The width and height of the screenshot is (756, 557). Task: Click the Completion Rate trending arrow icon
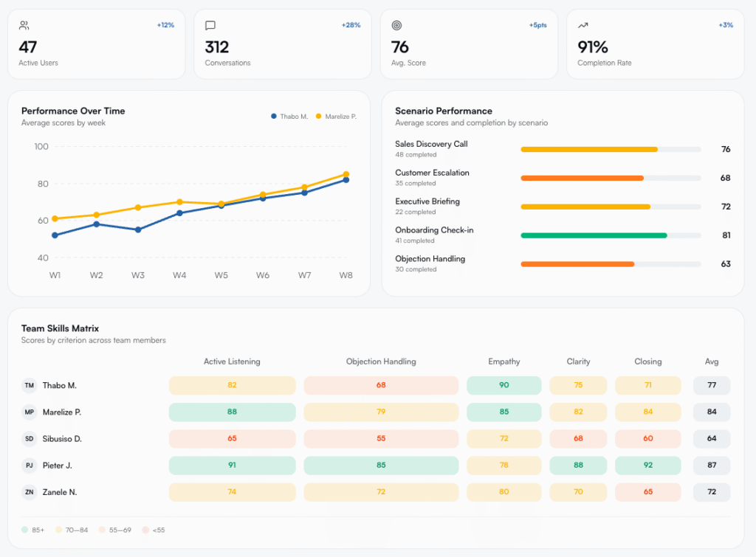[583, 26]
